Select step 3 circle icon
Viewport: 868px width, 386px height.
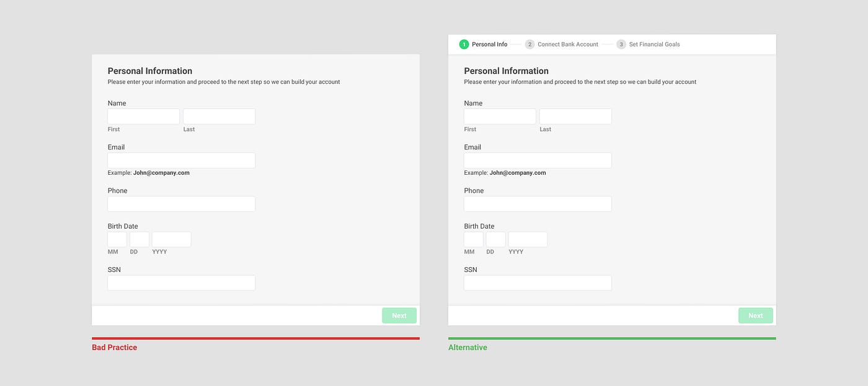pyautogui.click(x=621, y=45)
